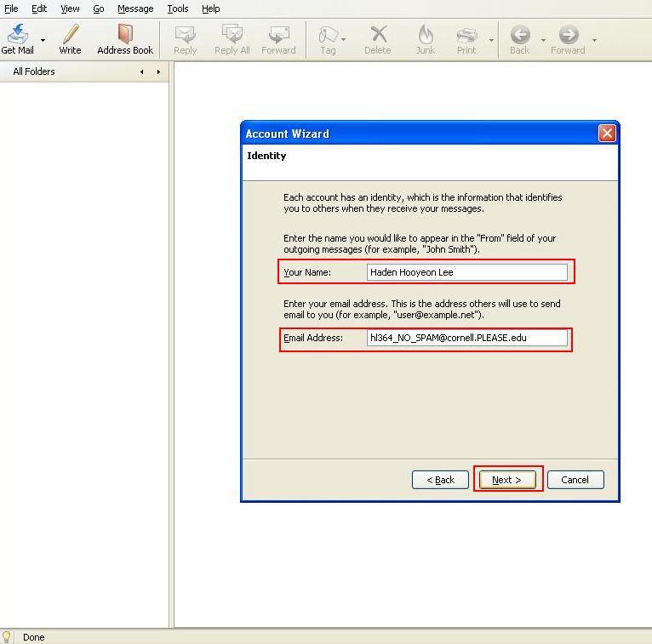Image resolution: width=652 pixels, height=644 pixels.
Task: Open the Back button history dropdown arrow
Action: [x=544, y=40]
